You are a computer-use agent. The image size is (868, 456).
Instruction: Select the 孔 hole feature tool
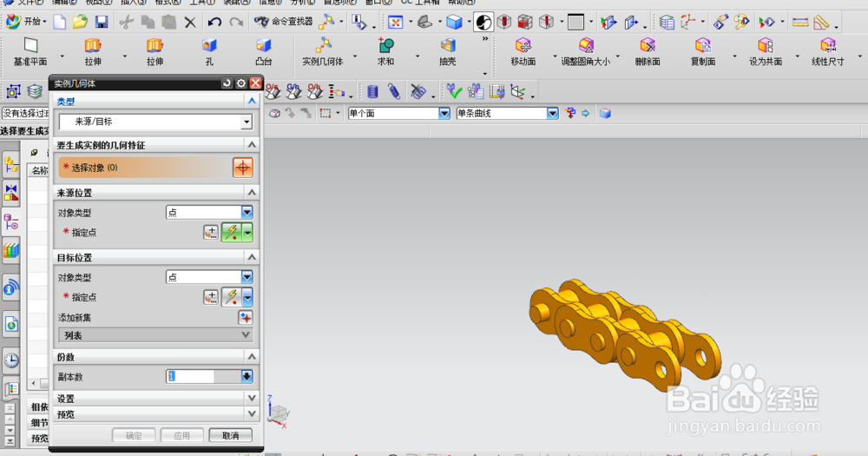(209, 52)
